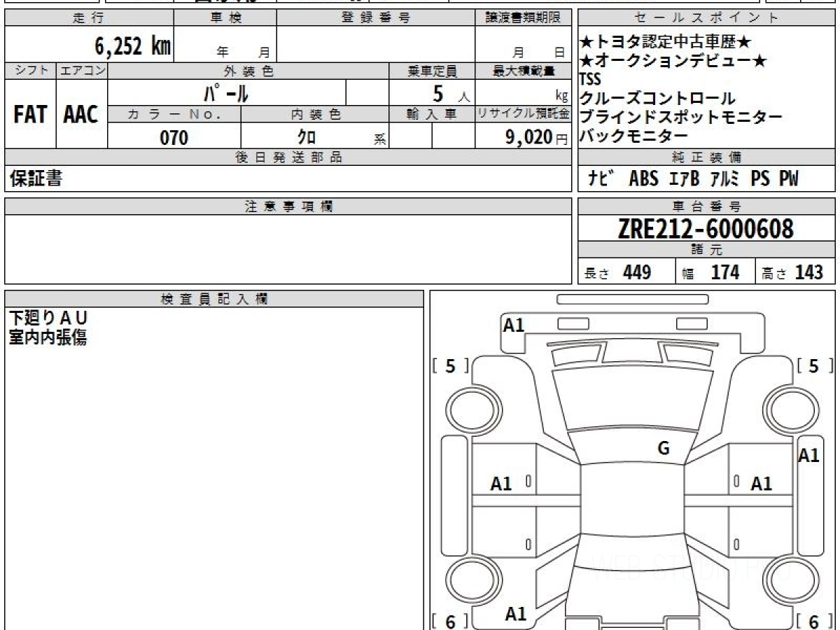Click the A1 mark on the left front door

[500, 483]
